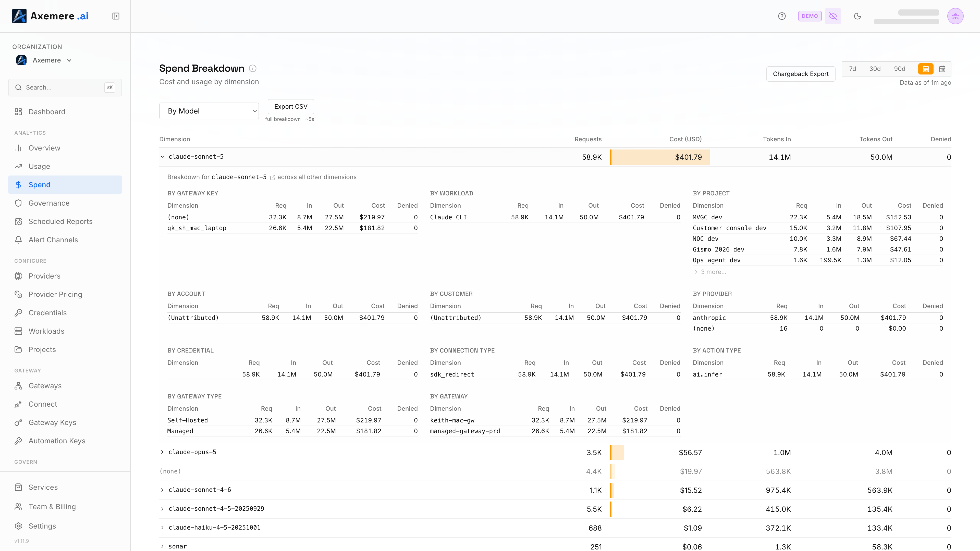
Task: Switch to dark mode moon icon
Action: click(x=857, y=16)
